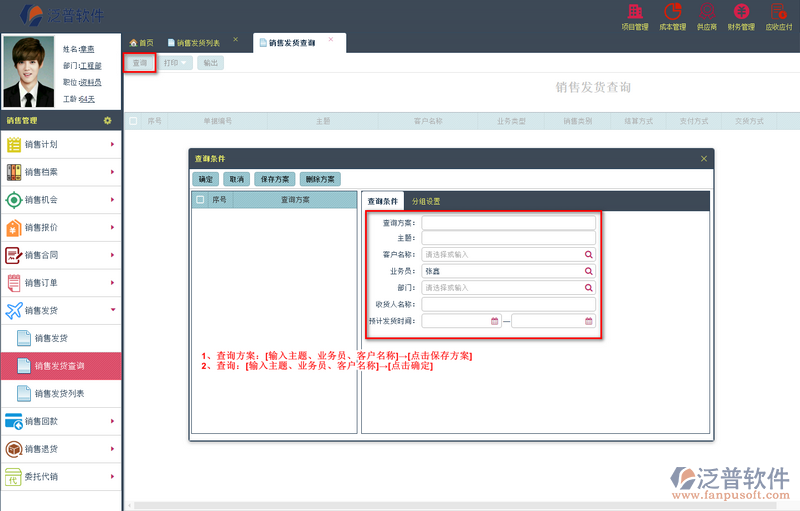Expand the 销售订单 menu arrow
Image resolution: width=800 pixels, height=511 pixels.
[112, 283]
